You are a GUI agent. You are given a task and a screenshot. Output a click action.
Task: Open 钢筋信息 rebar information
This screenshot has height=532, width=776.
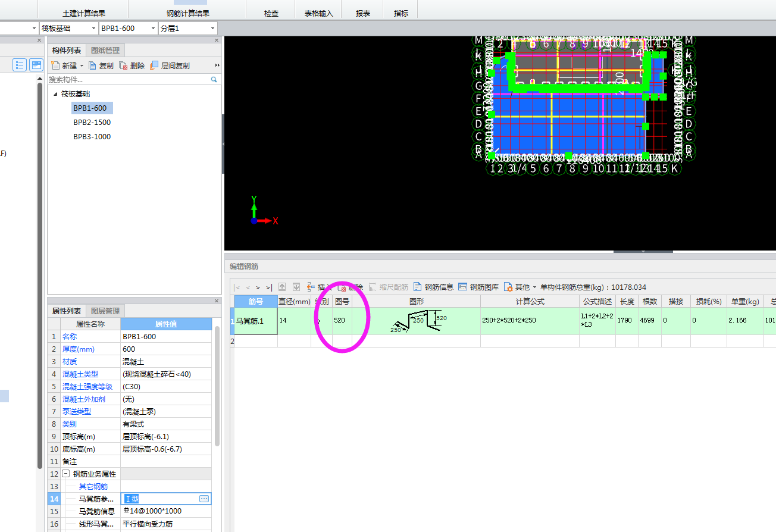(x=433, y=287)
